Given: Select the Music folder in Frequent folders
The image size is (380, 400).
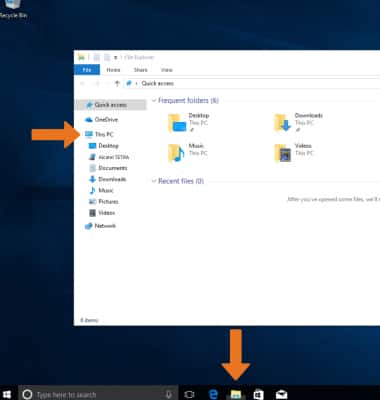Looking at the screenshot, I should point(187,153).
